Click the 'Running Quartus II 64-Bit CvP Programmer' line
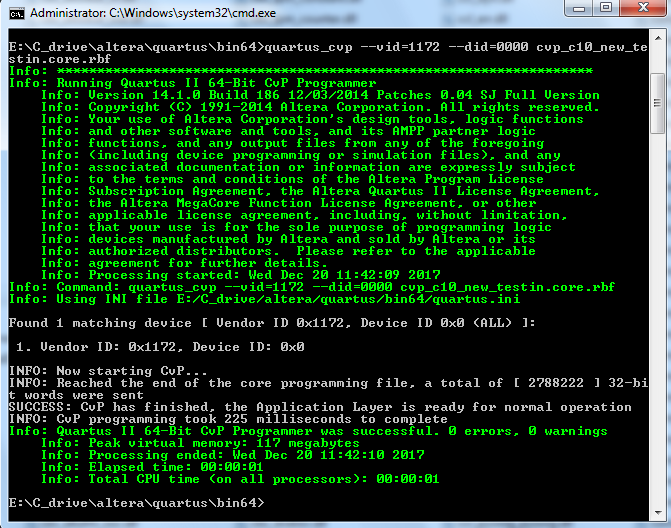 click(x=193, y=83)
